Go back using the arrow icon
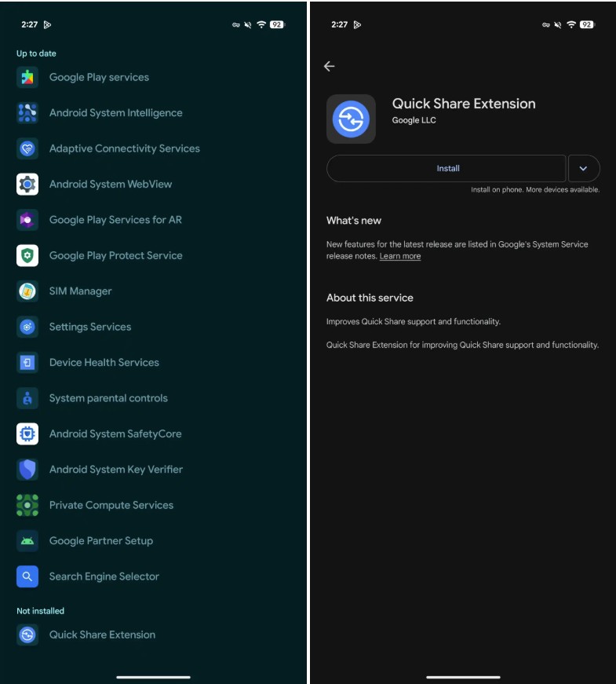 329,66
